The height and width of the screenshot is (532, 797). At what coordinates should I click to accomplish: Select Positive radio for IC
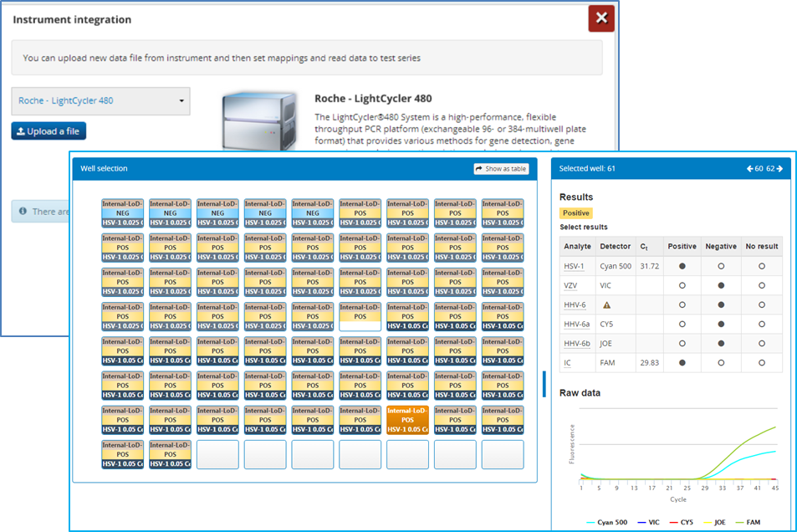pyautogui.click(x=682, y=363)
